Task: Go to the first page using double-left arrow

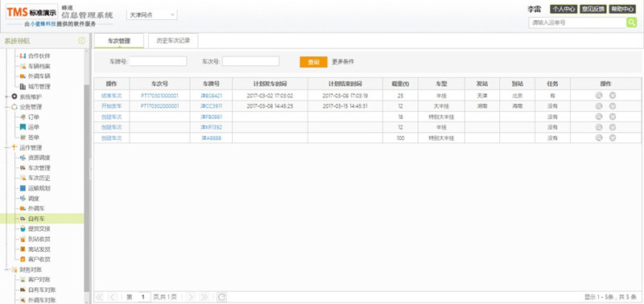Action: 100,297
